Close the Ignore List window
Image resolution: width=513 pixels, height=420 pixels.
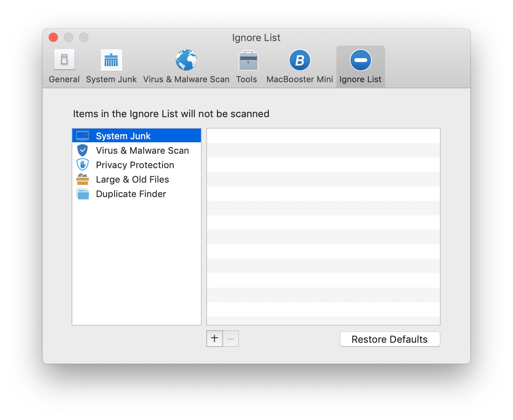(x=53, y=37)
